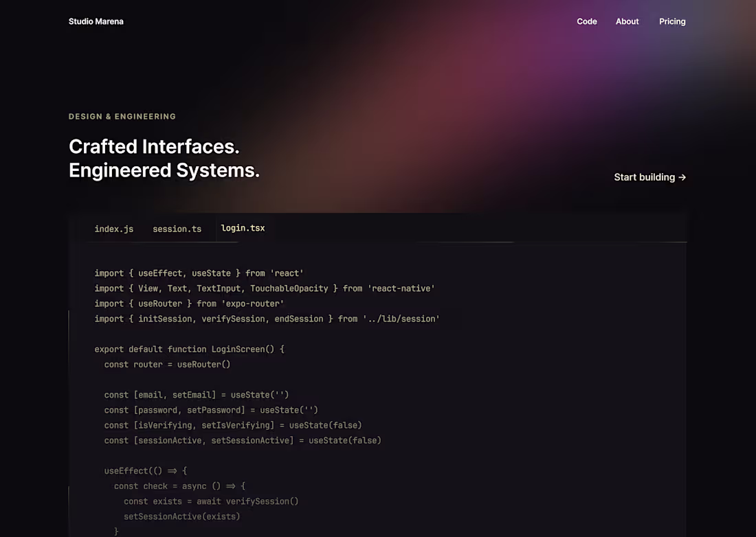Image resolution: width=756 pixels, height=537 pixels.
Task: Switch to the session.ts tab
Action: coord(177,229)
